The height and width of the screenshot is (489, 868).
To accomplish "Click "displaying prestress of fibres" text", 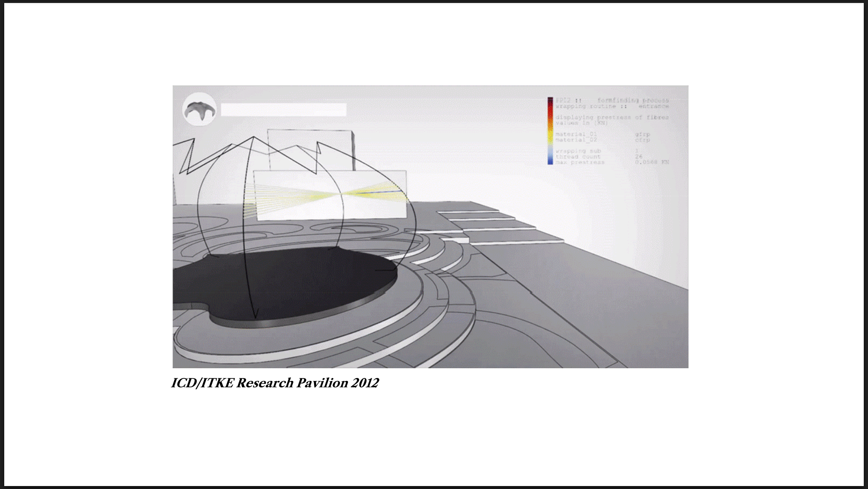I will pyautogui.click(x=612, y=117).
